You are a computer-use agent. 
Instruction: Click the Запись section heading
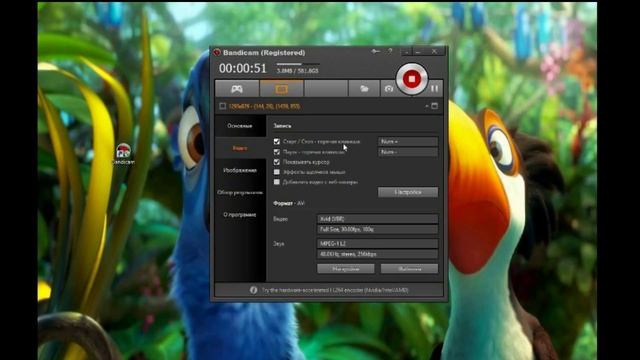[x=282, y=126]
